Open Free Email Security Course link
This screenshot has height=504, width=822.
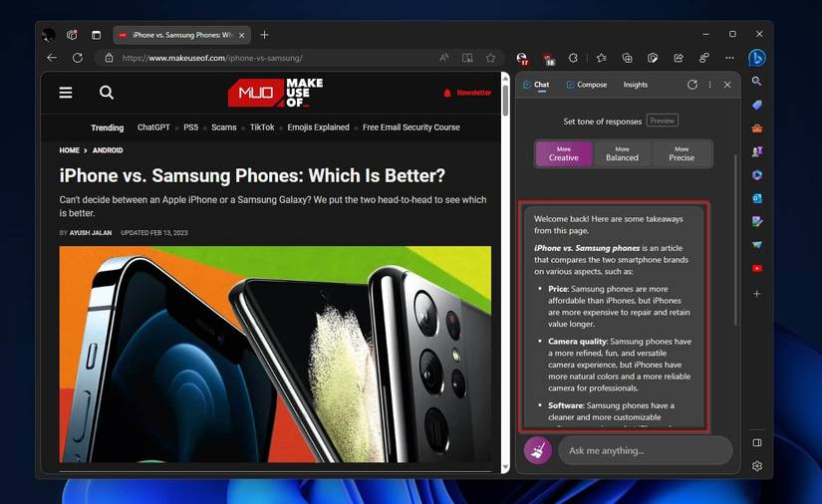pyautogui.click(x=411, y=127)
